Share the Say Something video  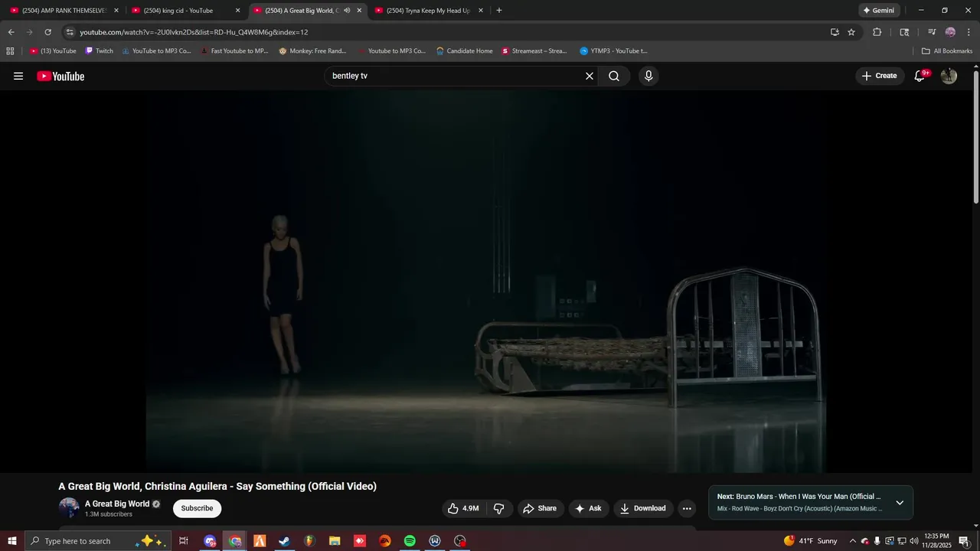540,508
